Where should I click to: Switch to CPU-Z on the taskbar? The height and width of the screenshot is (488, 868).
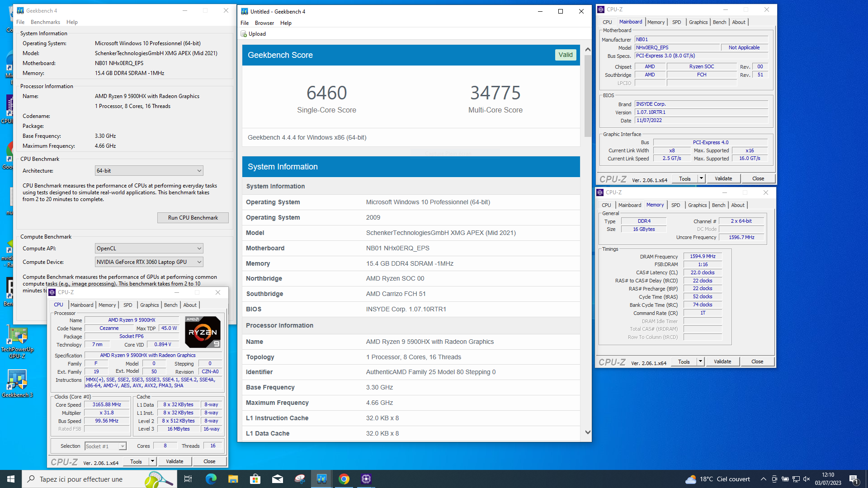[x=366, y=479]
